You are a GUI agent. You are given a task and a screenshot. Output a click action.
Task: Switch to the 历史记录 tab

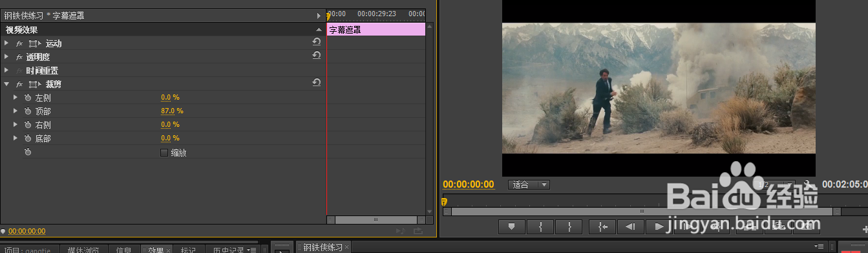tap(229, 250)
